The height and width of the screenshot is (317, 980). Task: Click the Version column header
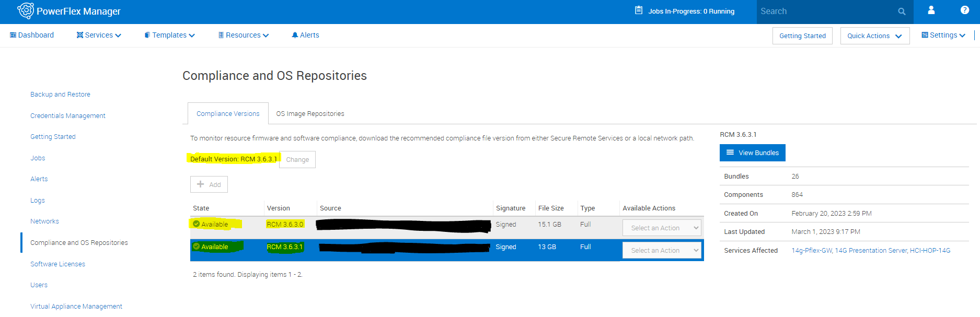(279, 208)
